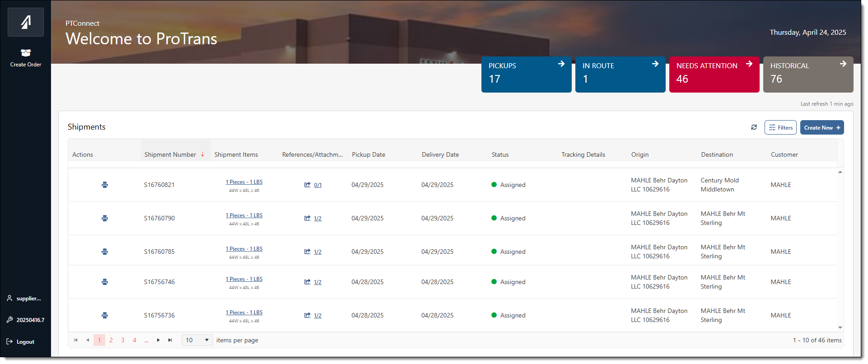The height and width of the screenshot is (364, 868).
Task: Open the Historical tile arrow
Action: (x=843, y=64)
